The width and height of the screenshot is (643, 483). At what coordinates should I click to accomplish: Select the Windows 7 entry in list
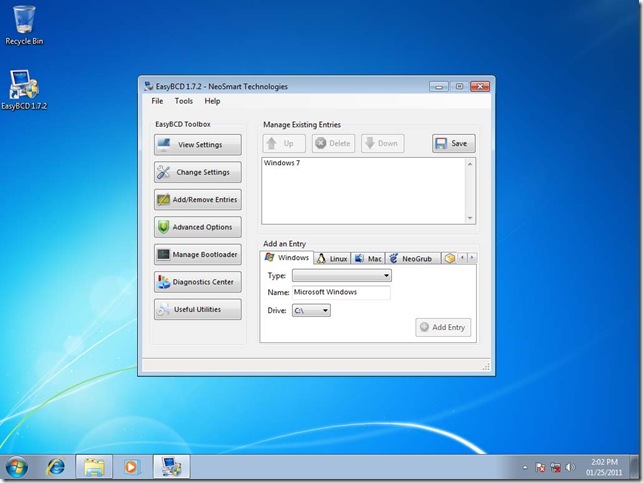282,163
